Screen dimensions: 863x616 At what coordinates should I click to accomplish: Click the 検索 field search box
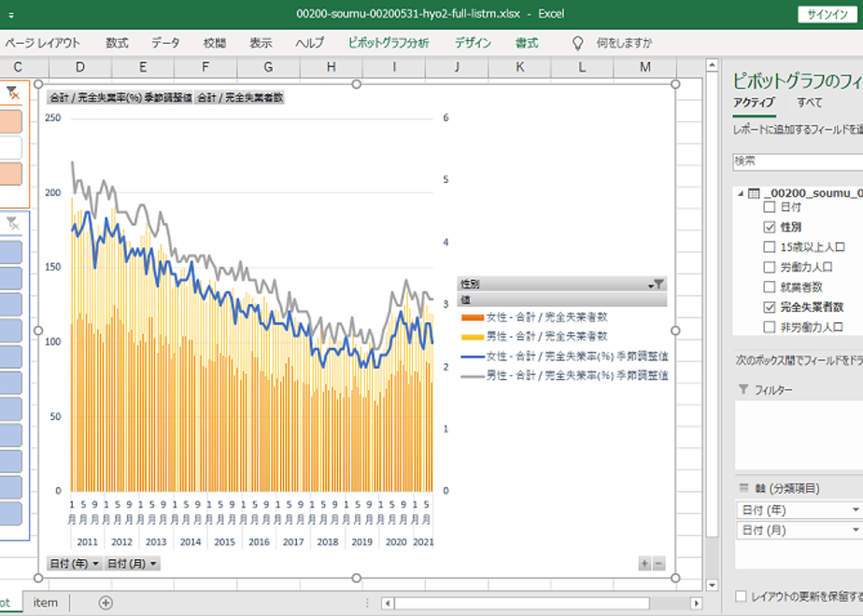pos(798,161)
